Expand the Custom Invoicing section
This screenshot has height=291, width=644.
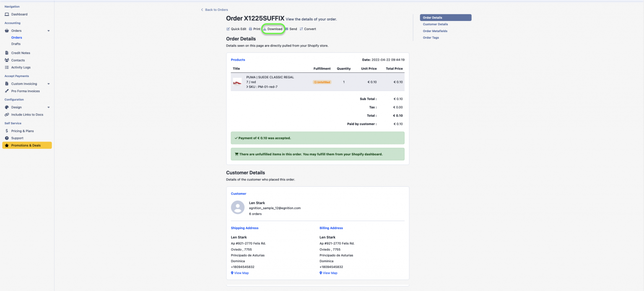(48, 83)
